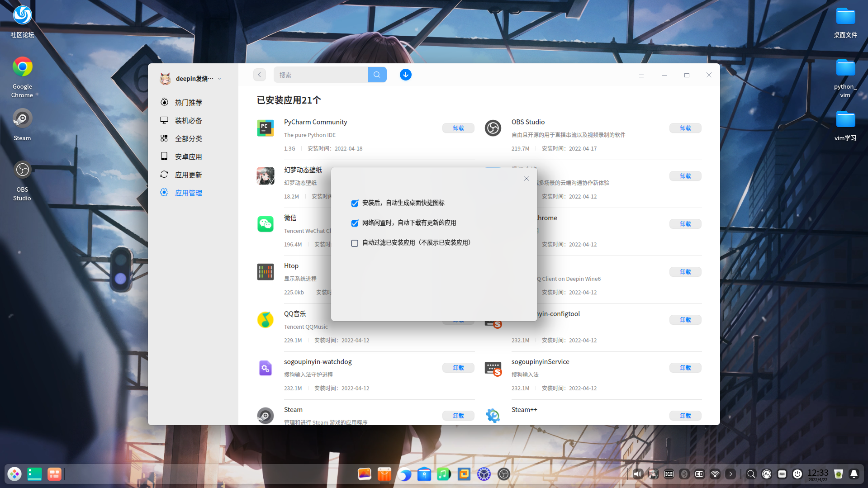Open the app store hamburger menu

(641, 75)
